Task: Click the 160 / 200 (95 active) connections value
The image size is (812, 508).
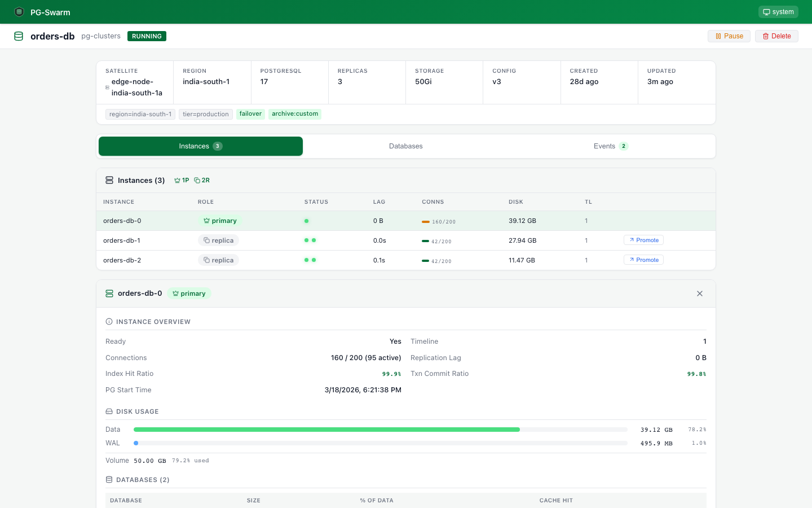Action: [x=366, y=358]
